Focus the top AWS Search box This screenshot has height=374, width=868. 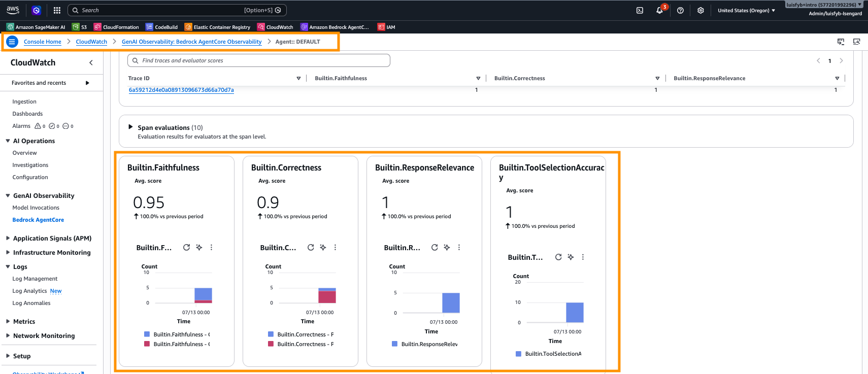(178, 10)
